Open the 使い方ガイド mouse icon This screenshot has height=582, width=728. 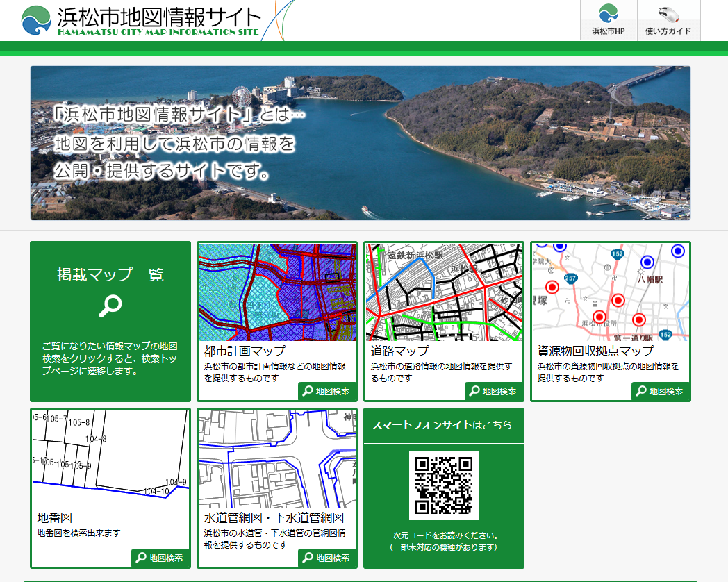pyautogui.click(x=668, y=14)
